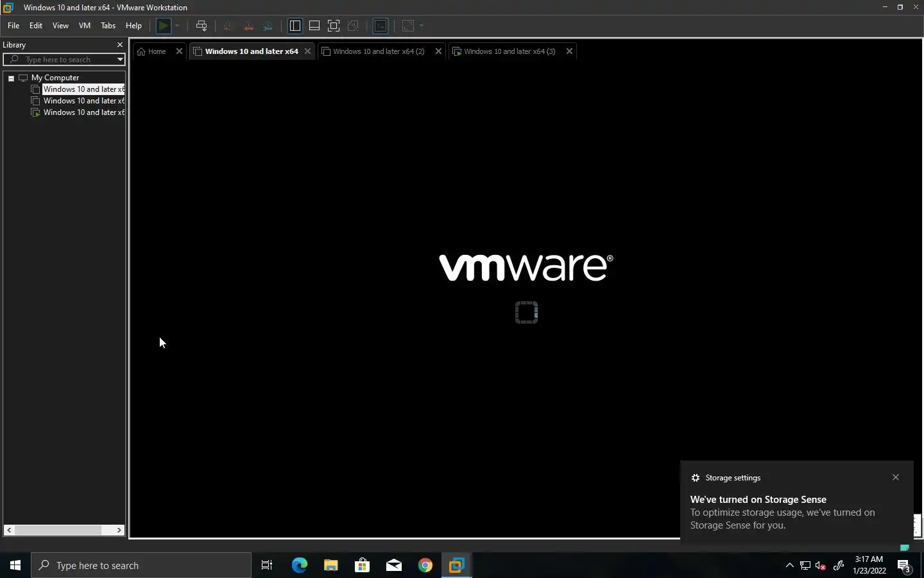Open the Library search filter dropdown arrow
This screenshot has width=924, height=578.
(x=119, y=60)
